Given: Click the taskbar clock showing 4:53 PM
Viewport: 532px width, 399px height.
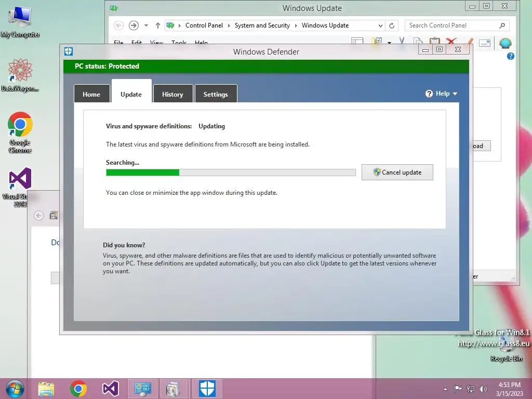Looking at the screenshot, I should pos(509,389).
